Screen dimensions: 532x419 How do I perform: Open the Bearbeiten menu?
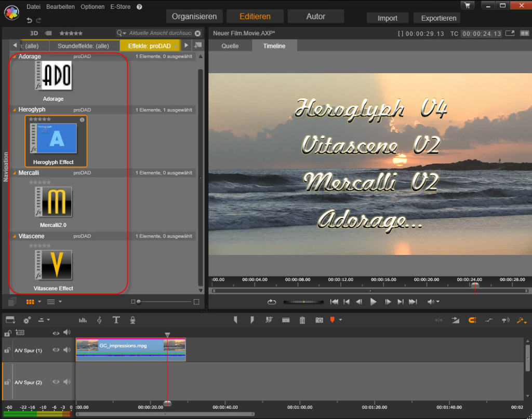(60, 7)
